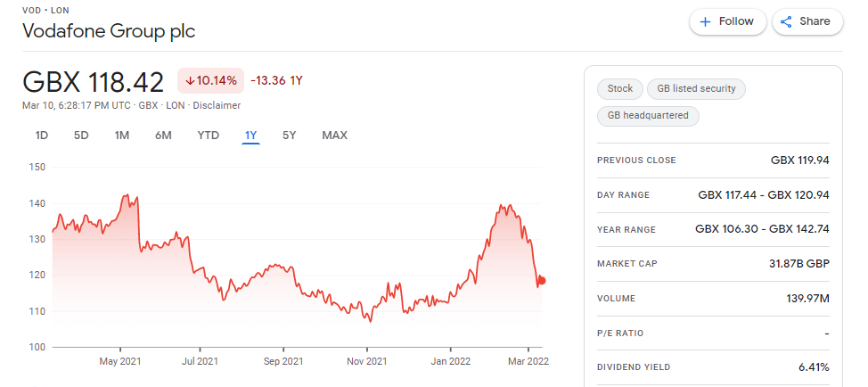Screen dimensions: 868x387
Task: Click the VOLUME label
Action: [616, 299]
